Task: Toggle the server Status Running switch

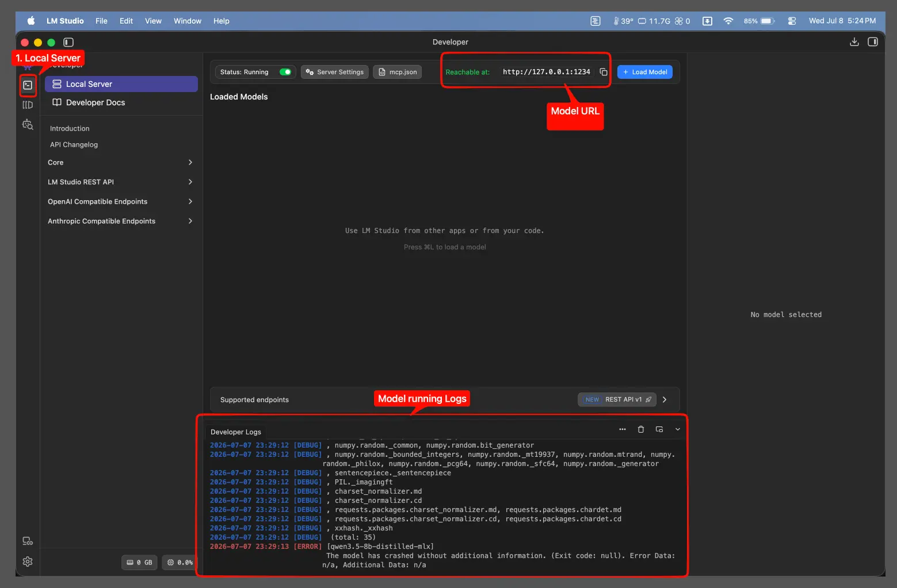Action: click(285, 72)
